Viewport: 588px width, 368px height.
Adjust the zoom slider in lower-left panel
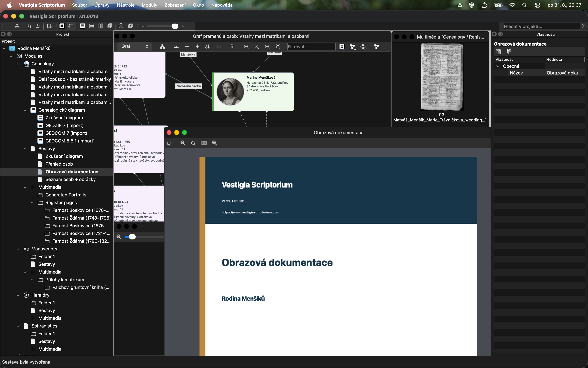pyautogui.click(x=132, y=237)
